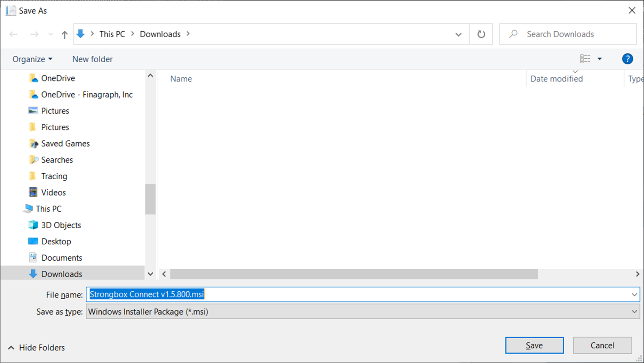Click Save to save the file
The height and width of the screenshot is (363, 644).
coord(534,345)
